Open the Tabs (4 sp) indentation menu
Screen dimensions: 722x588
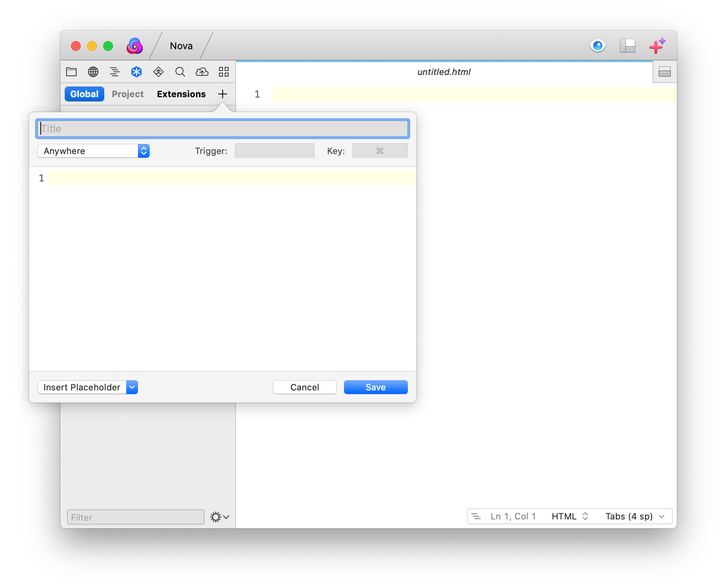click(x=635, y=516)
